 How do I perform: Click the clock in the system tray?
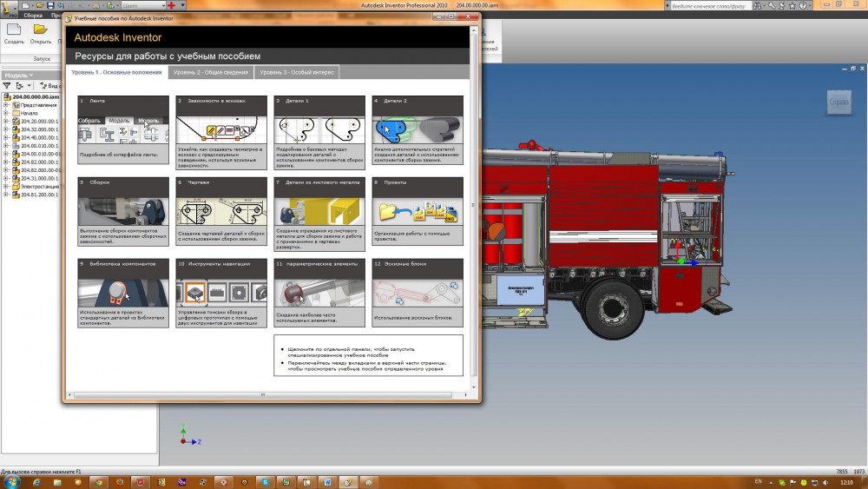[x=846, y=482]
